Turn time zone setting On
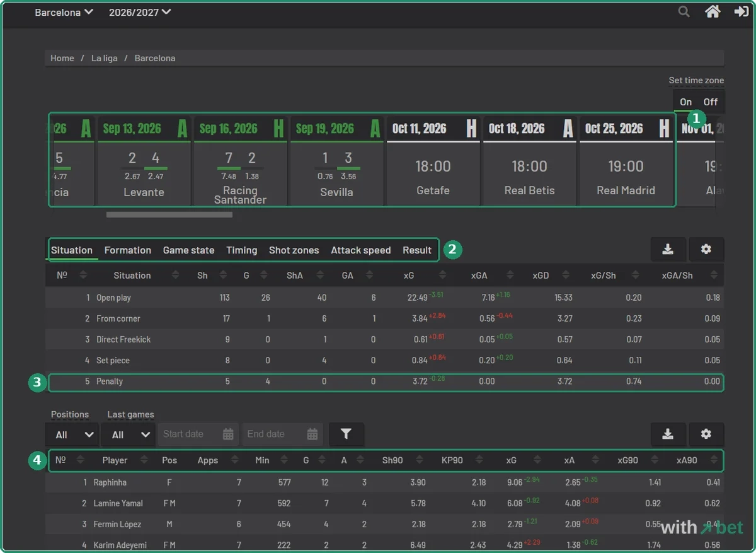 685,102
